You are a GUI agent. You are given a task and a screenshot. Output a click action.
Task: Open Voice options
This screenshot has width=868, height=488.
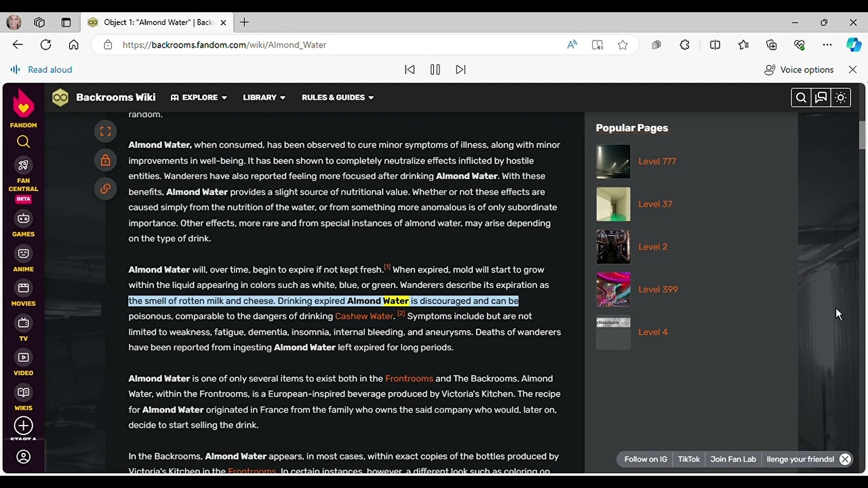tap(799, 70)
